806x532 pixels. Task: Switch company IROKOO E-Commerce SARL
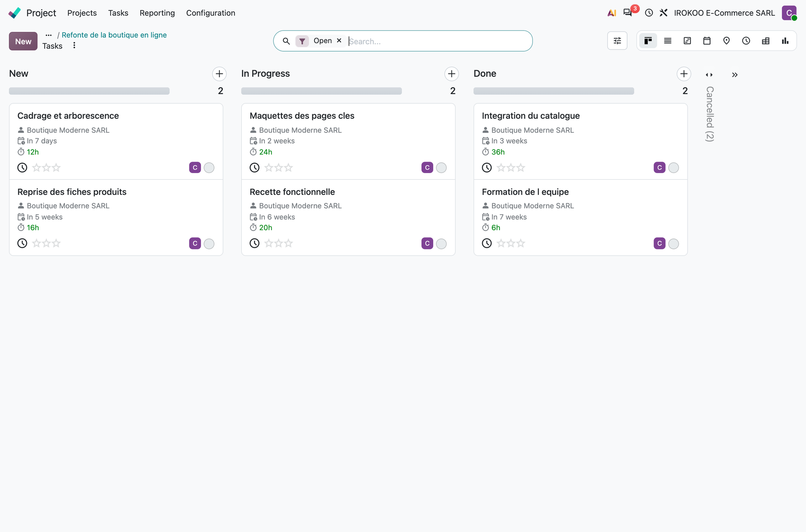pyautogui.click(x=724, y=13)
